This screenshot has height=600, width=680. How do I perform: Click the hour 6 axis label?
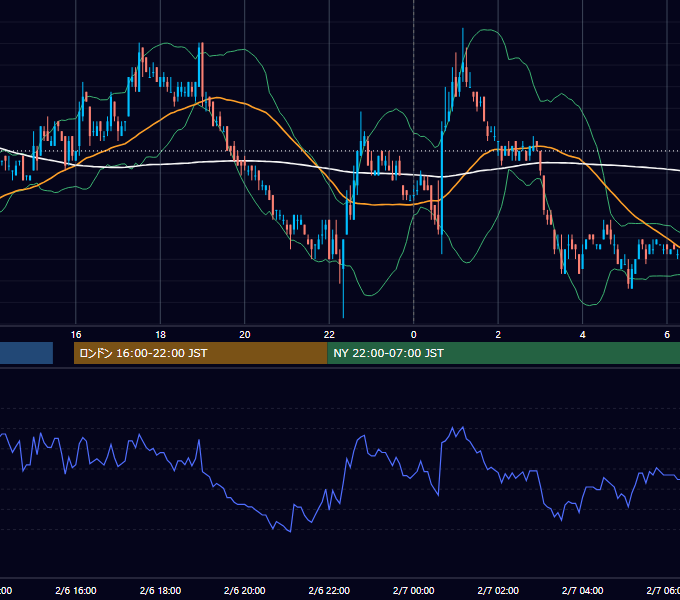(x=667, y=335)
